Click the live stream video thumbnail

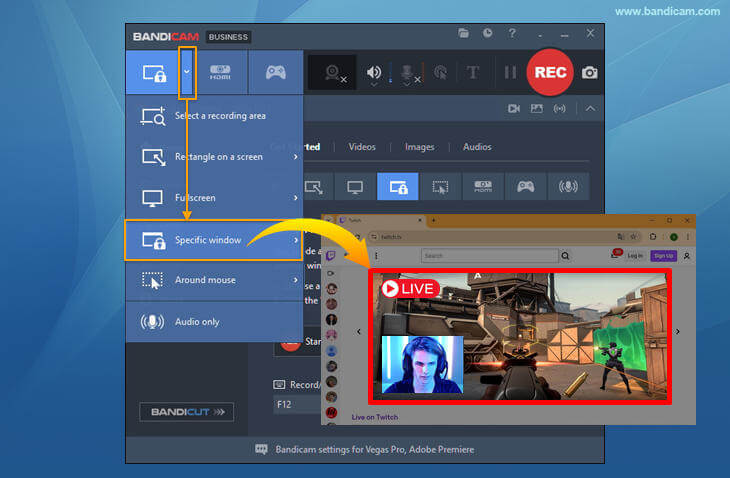(520, 337)
